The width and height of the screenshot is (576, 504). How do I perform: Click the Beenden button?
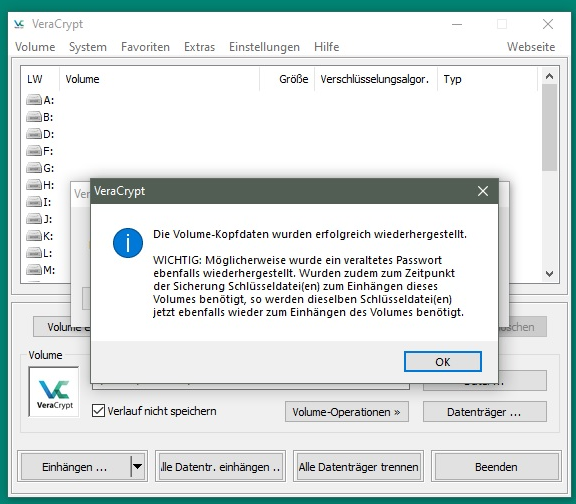[x=496, y=467]
